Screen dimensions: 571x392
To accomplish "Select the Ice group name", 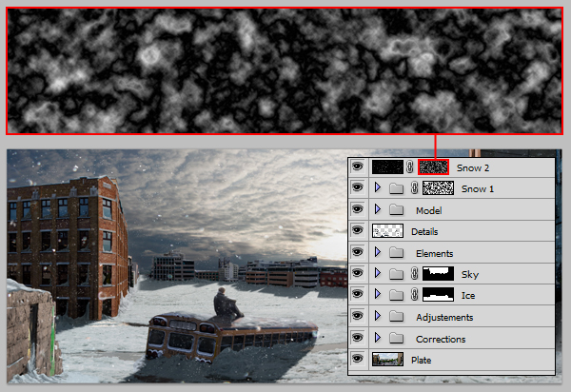I will pyautogui.click(x=468, y=296).
